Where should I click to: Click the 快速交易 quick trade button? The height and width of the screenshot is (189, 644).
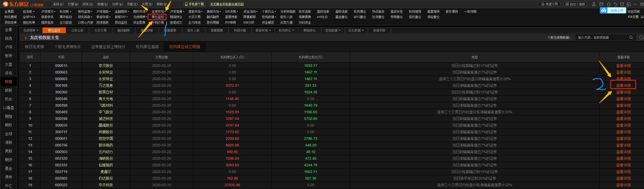[x=549, y=4]
